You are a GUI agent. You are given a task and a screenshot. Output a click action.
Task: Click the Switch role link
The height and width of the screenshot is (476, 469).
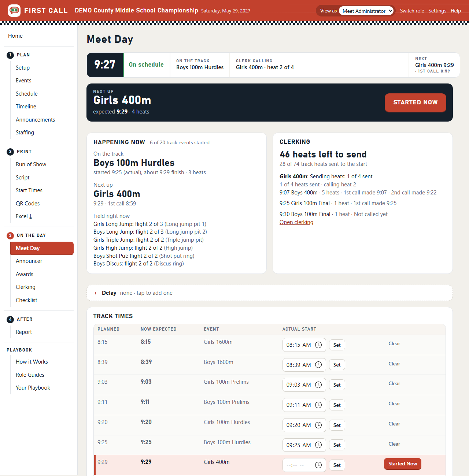coord(412,11)
